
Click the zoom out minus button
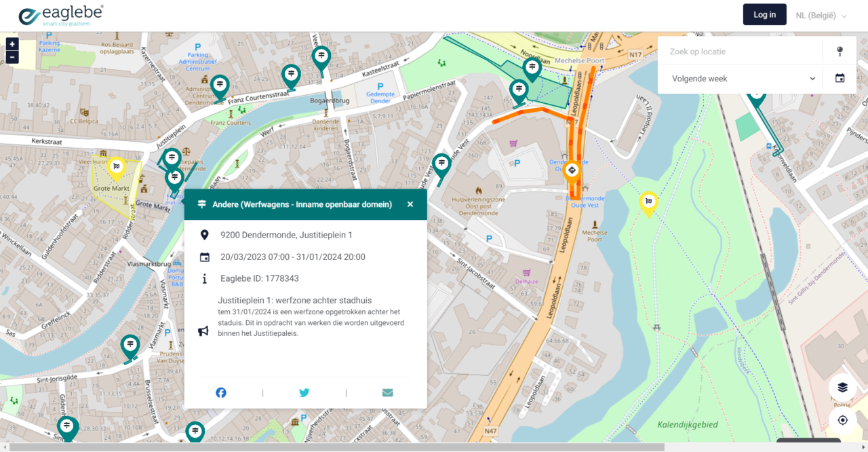(x=12, y=58)
